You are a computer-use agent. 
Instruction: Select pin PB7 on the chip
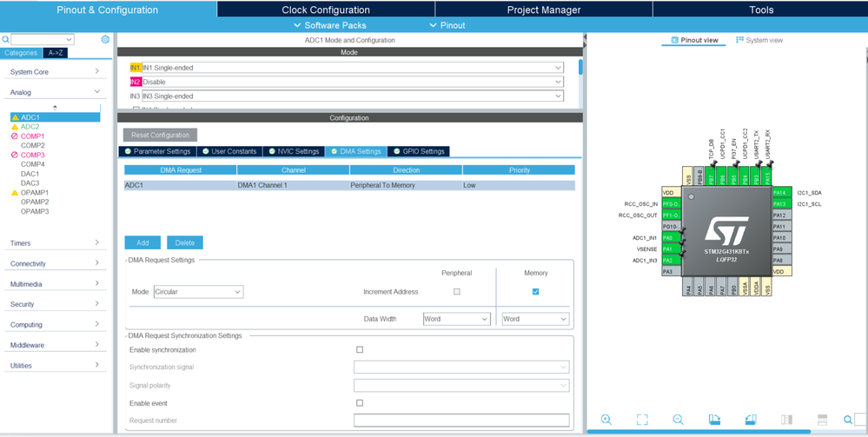(710, 175)
